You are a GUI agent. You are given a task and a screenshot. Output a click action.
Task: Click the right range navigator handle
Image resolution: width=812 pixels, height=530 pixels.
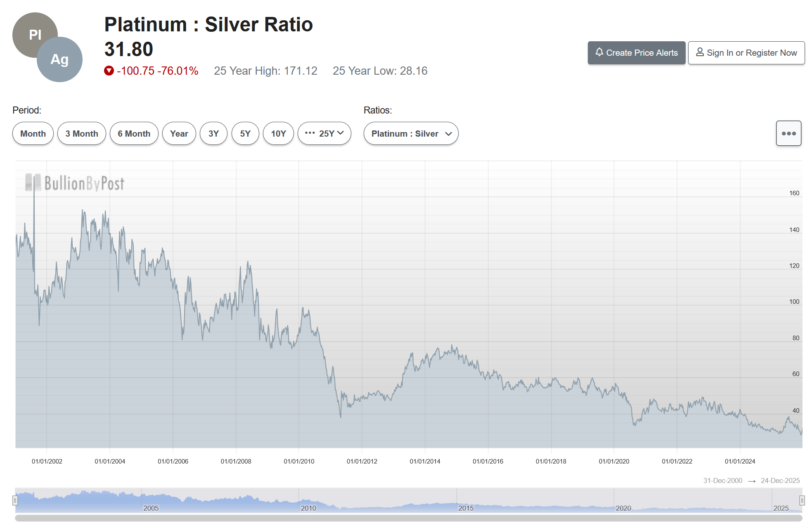(x=802, y=500)
